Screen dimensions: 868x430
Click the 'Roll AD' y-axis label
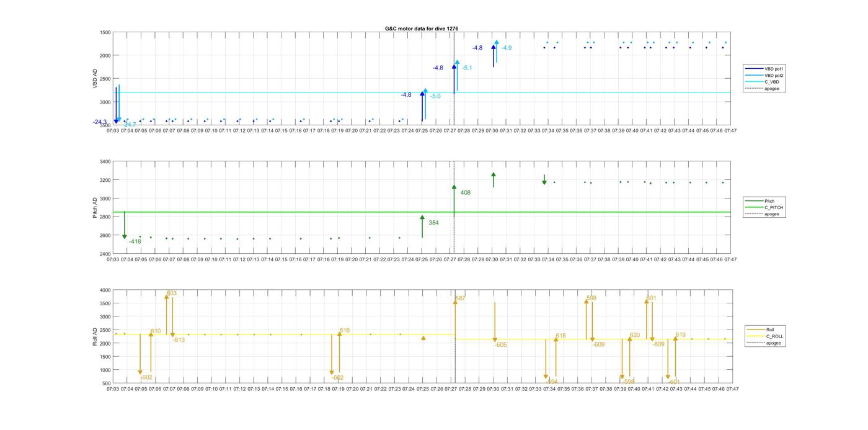click(95, 336)
